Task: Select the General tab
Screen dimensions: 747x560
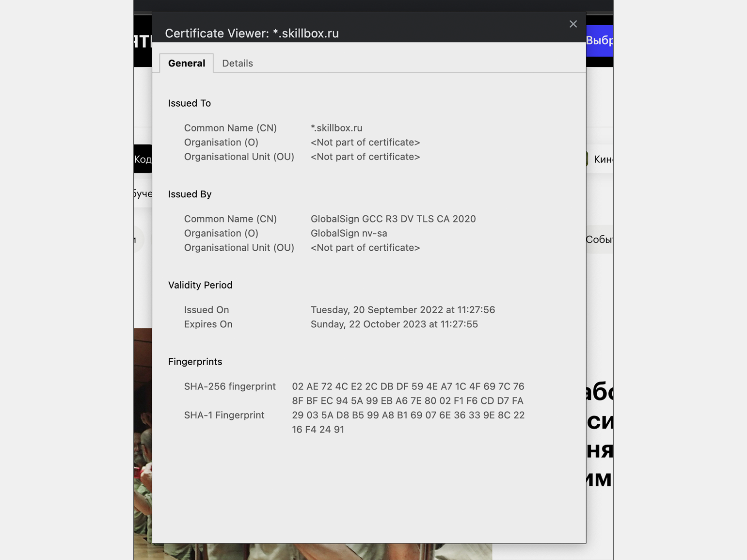Action: [187, 63]
